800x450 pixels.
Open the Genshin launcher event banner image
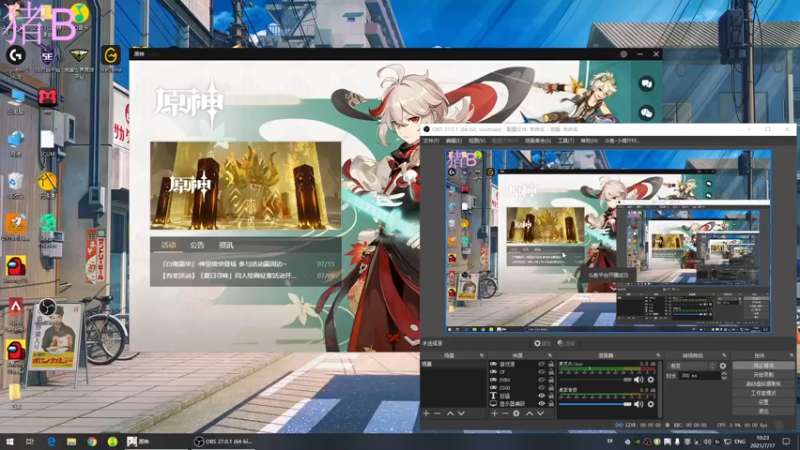(245, 186)
